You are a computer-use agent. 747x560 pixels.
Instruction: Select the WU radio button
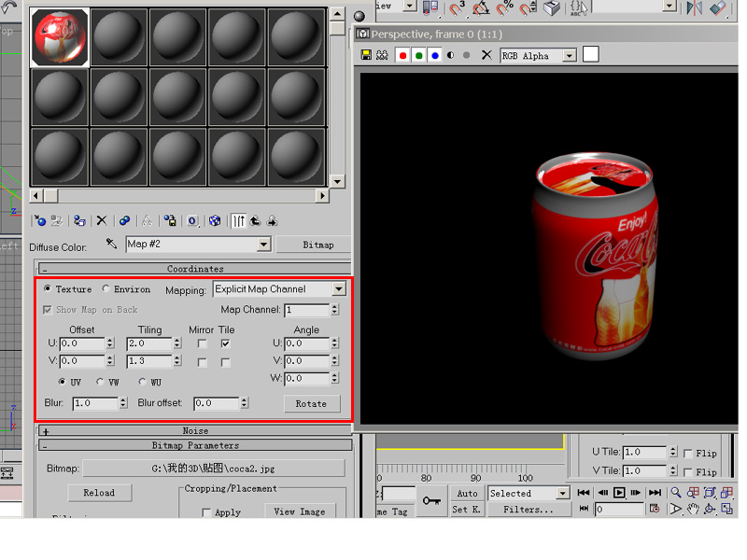click(x=142, y=382)
